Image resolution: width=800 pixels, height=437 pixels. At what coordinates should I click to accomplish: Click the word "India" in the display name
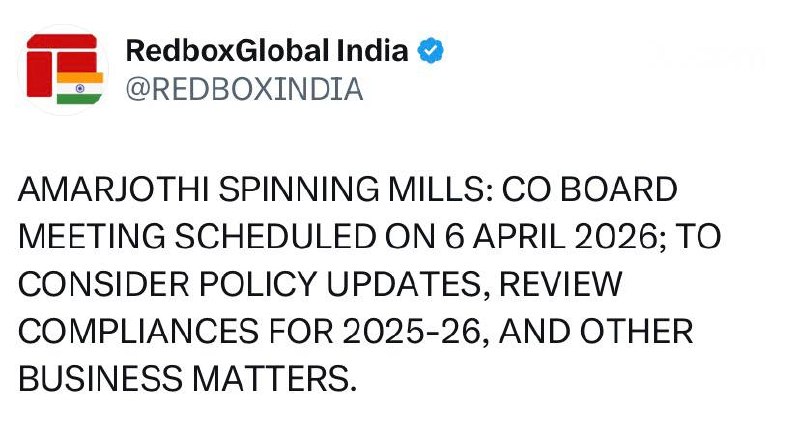[x=375, y=51]
